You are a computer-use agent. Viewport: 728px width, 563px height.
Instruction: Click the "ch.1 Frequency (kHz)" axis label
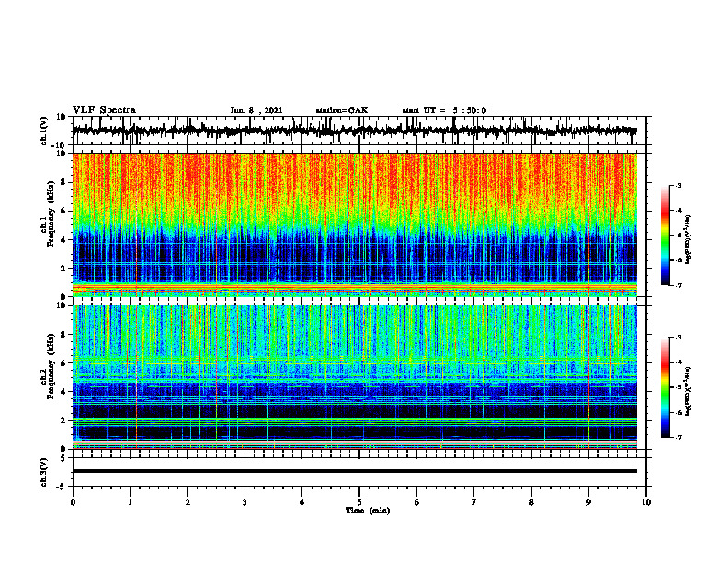click(48, 213)
